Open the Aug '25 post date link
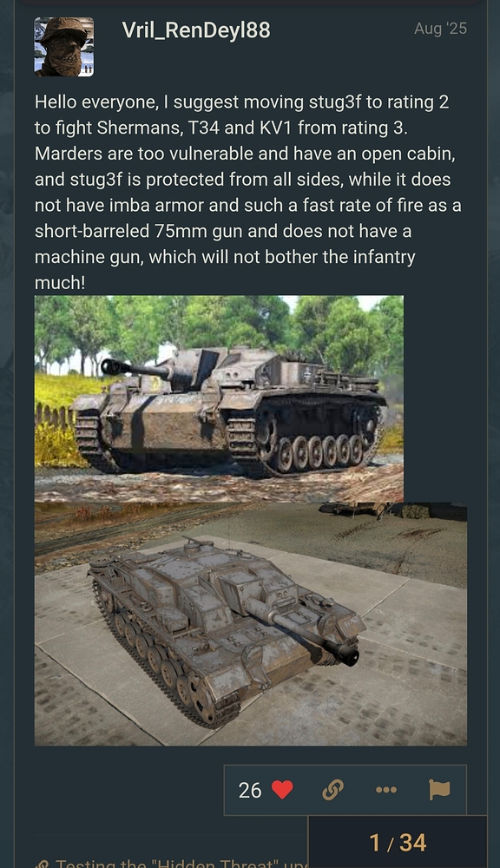 click(x=440, y=29)
